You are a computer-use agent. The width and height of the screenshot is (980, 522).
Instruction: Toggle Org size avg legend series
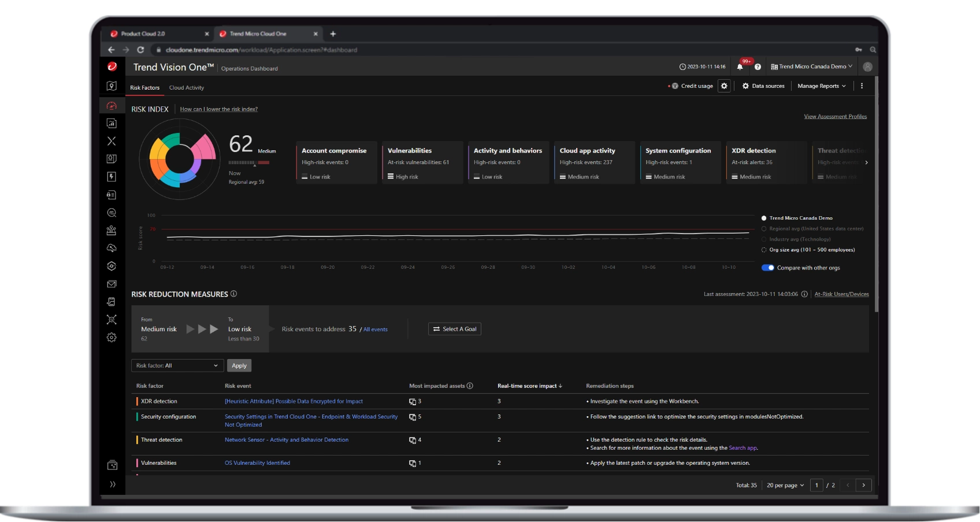click(808, 250)
